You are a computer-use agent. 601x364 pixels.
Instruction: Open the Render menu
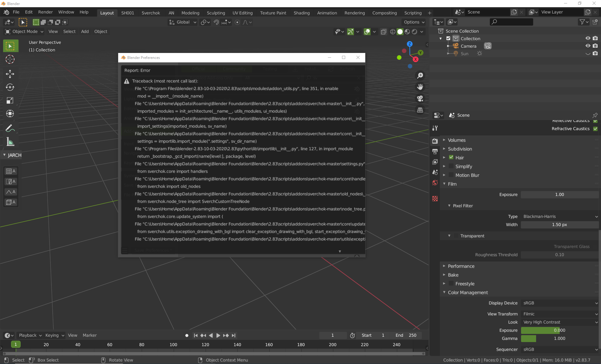[45, 12]
